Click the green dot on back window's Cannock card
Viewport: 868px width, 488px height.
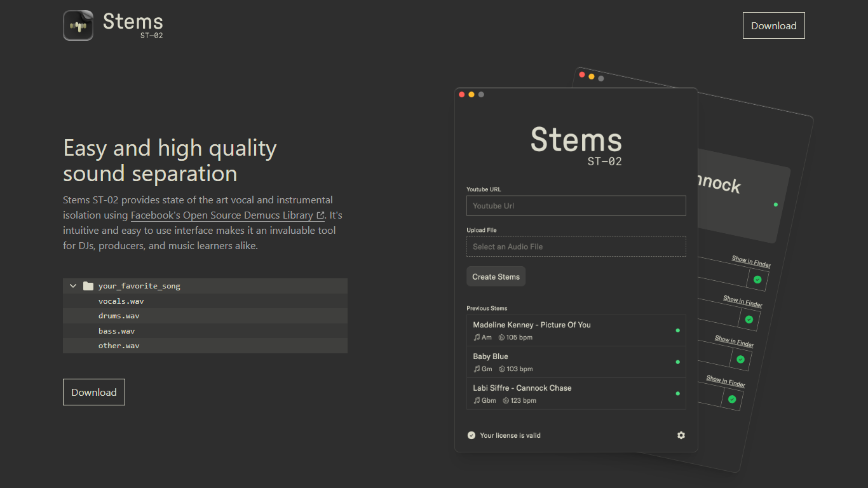click(x=775, y=205)
